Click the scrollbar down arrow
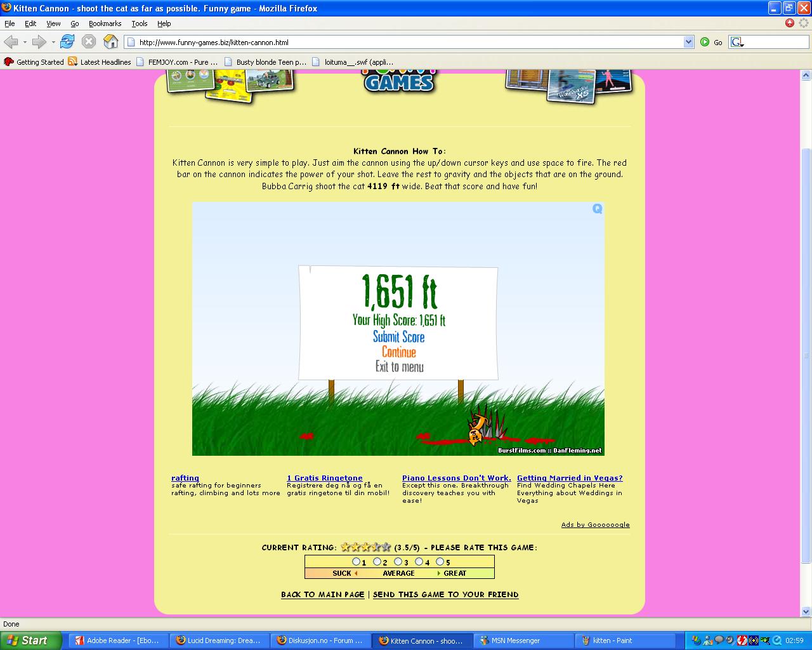 [806, 612]
